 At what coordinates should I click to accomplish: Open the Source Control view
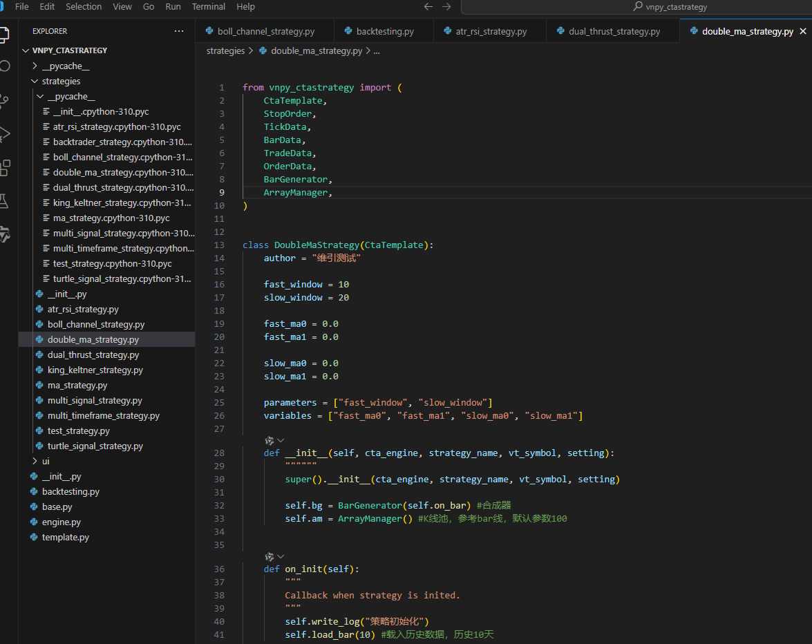tap(4, 100)
